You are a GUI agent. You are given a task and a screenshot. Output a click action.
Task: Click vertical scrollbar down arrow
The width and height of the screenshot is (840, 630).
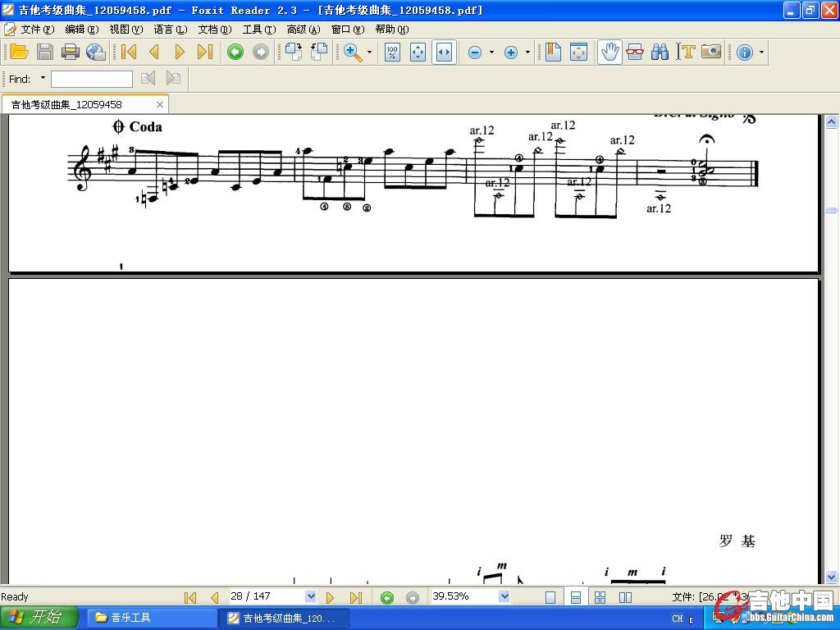click(831, 577)
